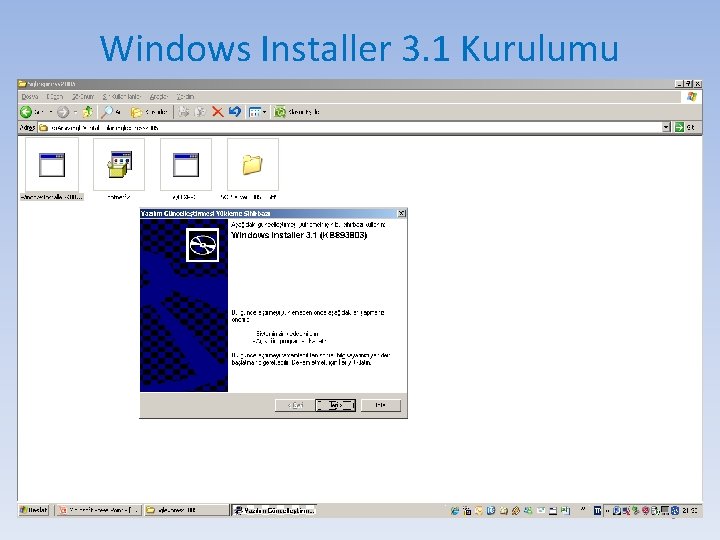Select the setup package installer file
The height and width of the screenshot is (540, 720).
119,165
